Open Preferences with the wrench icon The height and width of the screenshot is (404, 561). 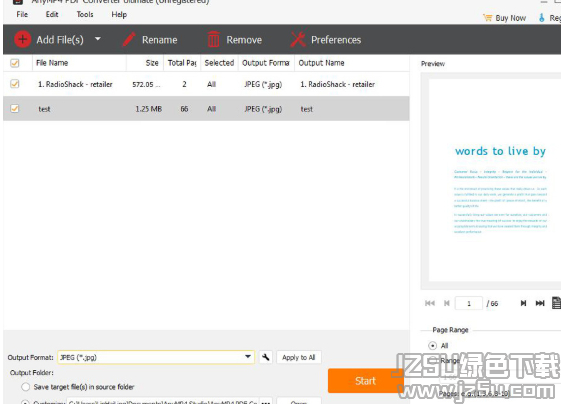tap(326, 39)
